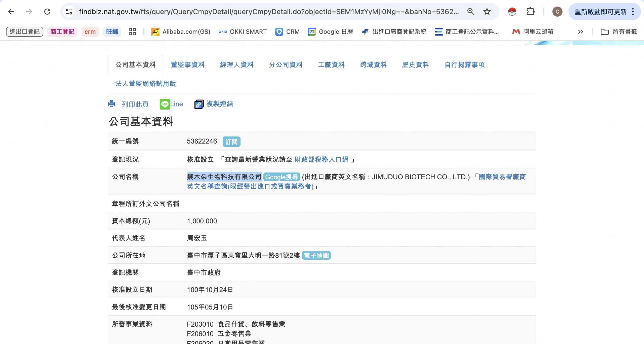Open the browser extensions puzzle icon
The width and height of the screenshot is (644, 344).
tap(531, 12)
